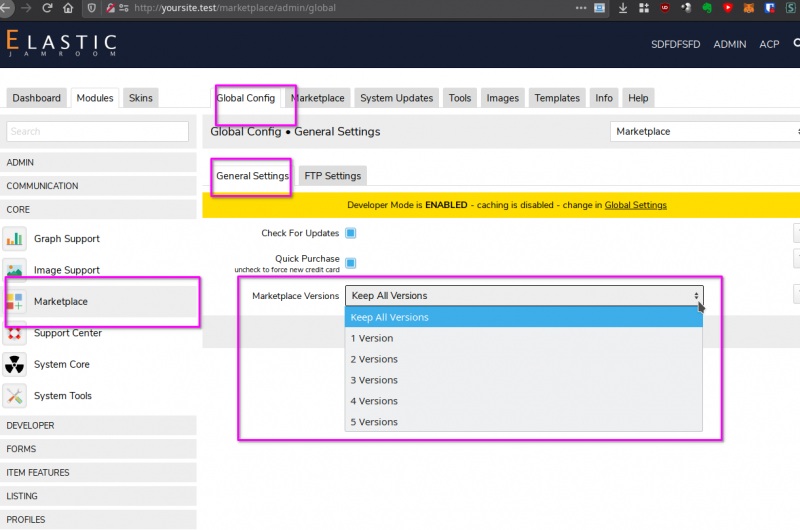The image size is (800, 530).
Task: Select "1 Version" option in Marketplace Versions
Action: click(372, 338)
